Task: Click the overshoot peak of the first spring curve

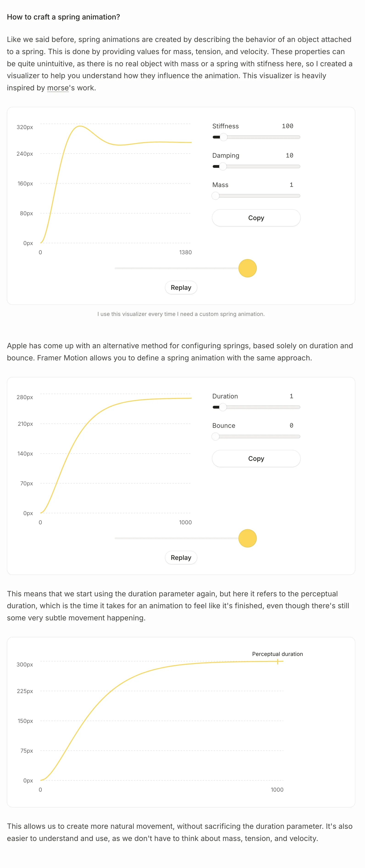Action: 80,126
